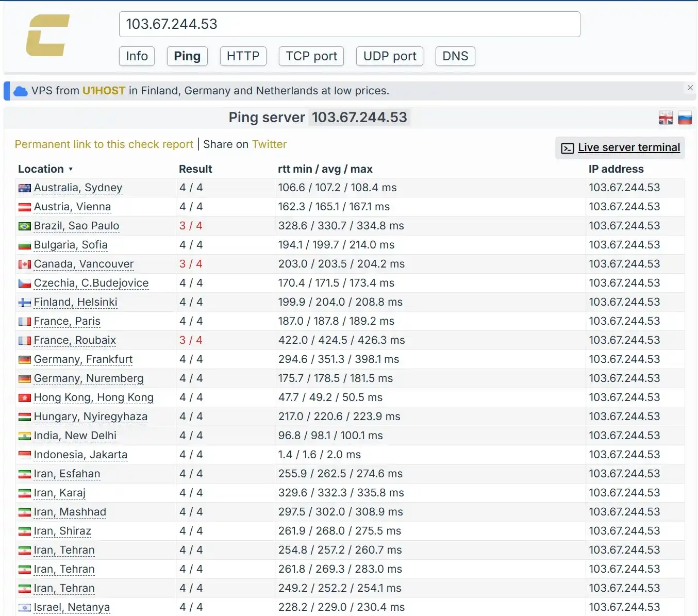Sort by Location using the dropdown arrow

click(x=71, y=169)
